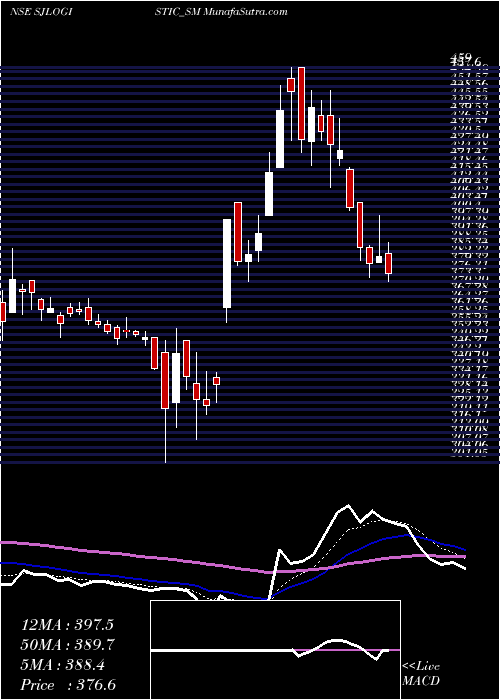Click the NSE SJLOGI ticker text

click(41, 12)
